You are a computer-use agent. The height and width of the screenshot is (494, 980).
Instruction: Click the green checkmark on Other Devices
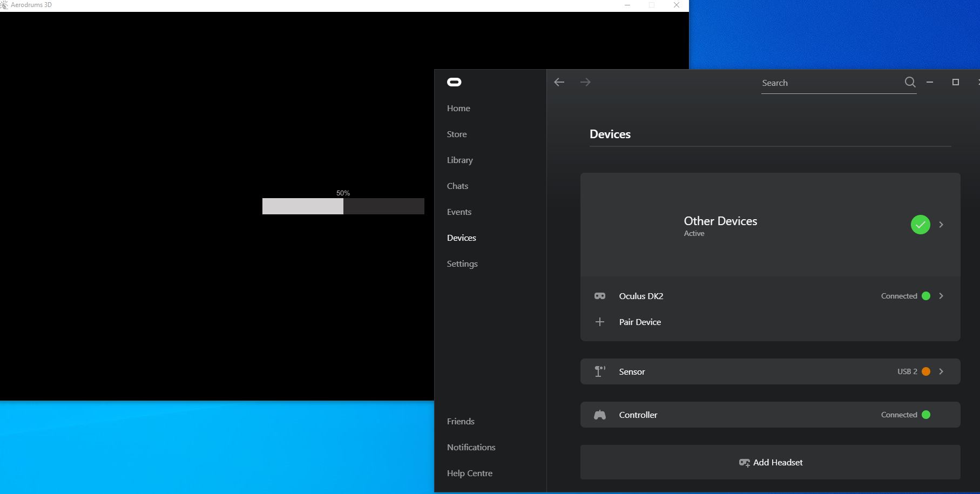click(x=921, y=225)
